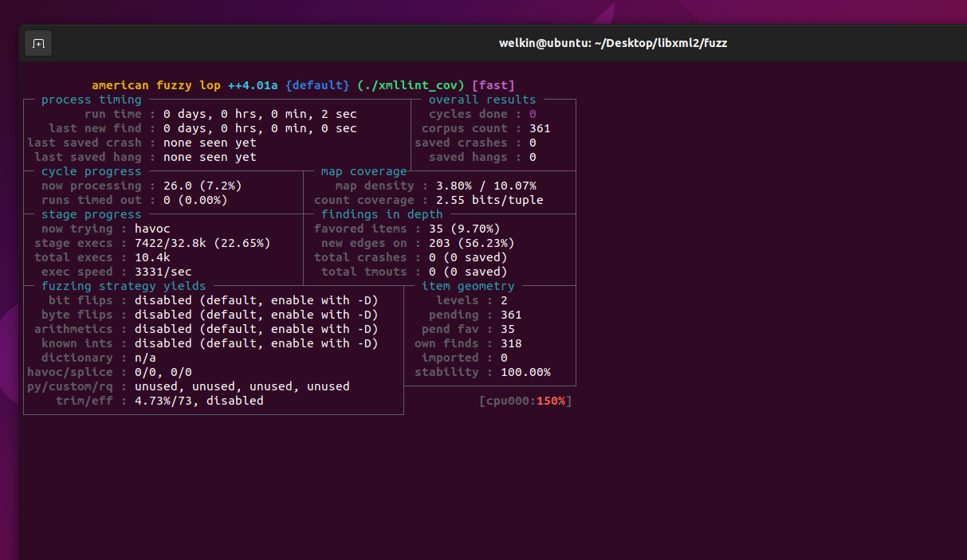Click the 'fuzzing strategy yields' section header
Image resolution: width=967 pixels, height=560 pixels.
pos(124,286)
